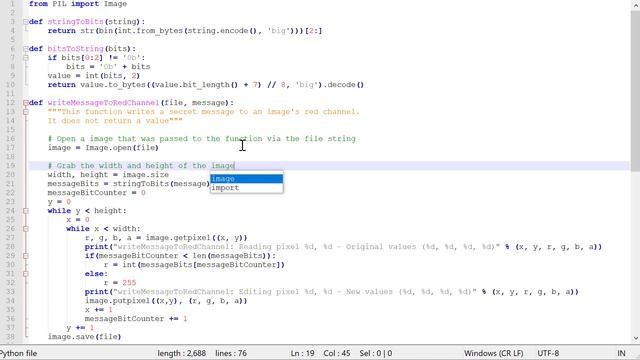Collapse the 'while x < width' loop fold marker
The width and height of the screenshot is (640, 360).
pos(26,229)
